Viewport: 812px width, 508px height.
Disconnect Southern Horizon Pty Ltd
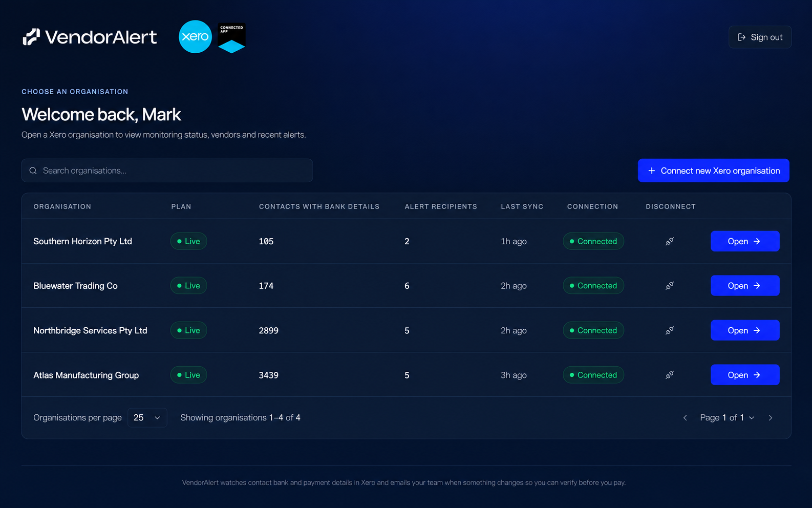pos(670,241)
